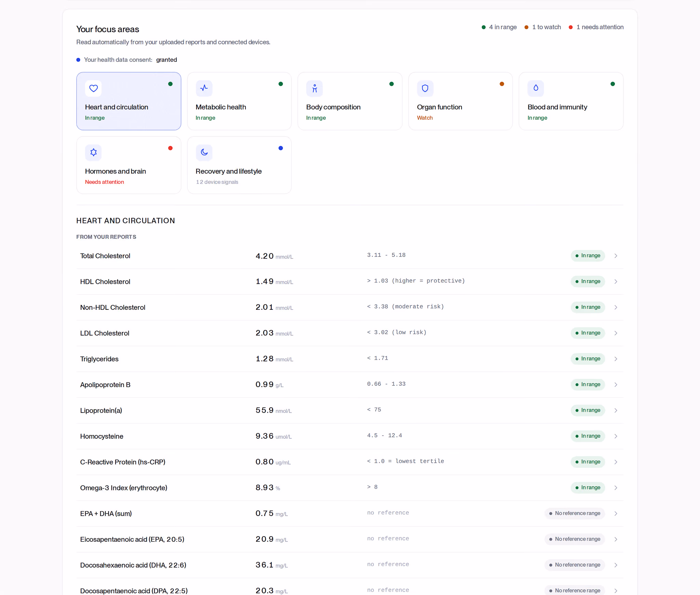700x595 pixels.
Task: Click the star icon on Hormones and brain card
Action: [93, 153]
